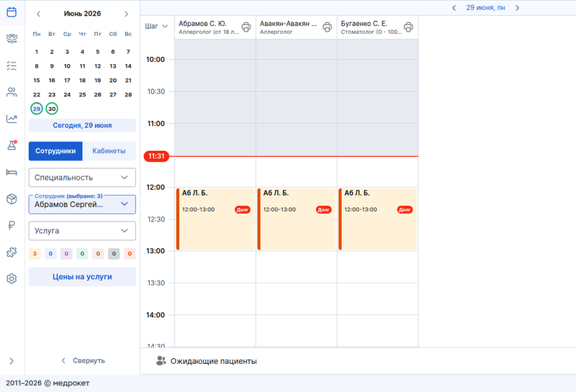Open the Сотрудник selection dropdown
576x392 pixels.
[x=82, y=204]
